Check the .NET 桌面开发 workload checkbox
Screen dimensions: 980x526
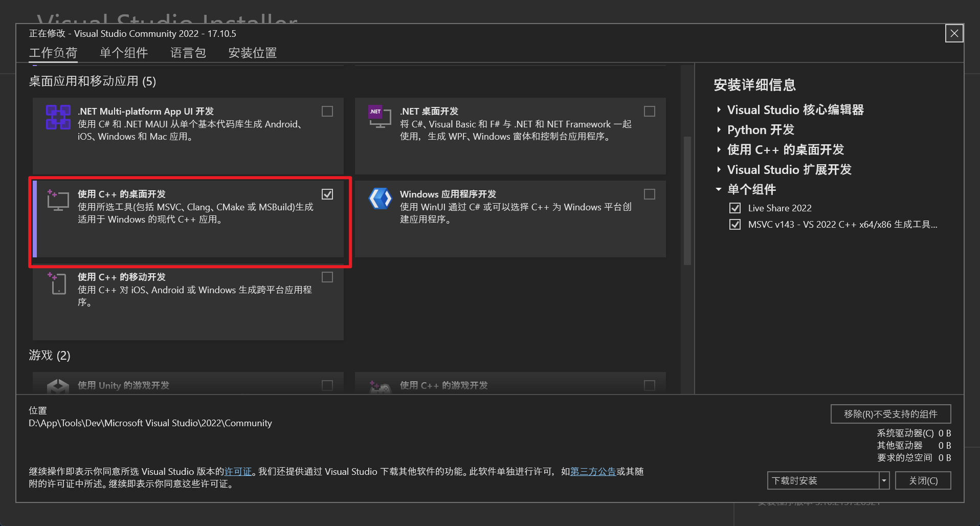tap(650, 112)
